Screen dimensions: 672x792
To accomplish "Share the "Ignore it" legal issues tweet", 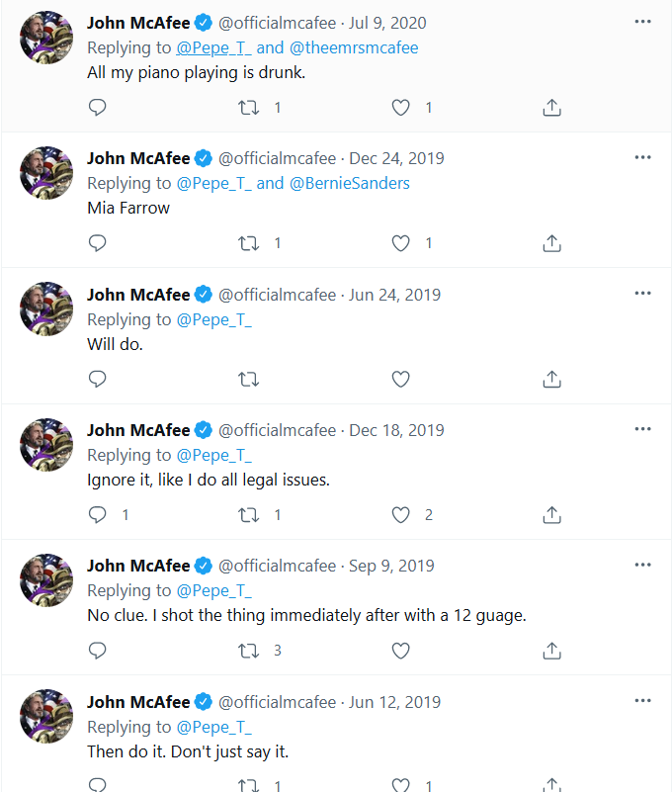I will [552, 515].
